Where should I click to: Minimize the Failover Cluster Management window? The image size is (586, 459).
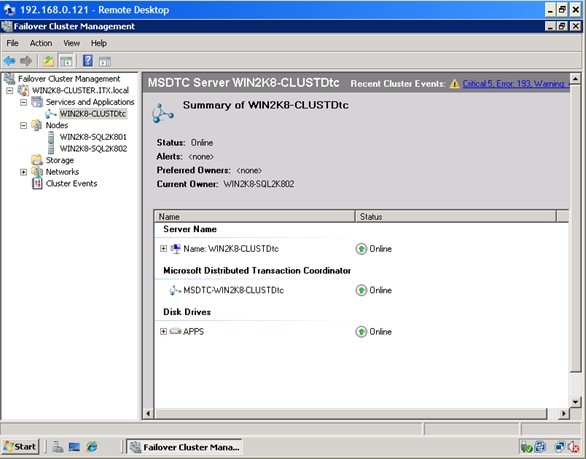(550, 26)
